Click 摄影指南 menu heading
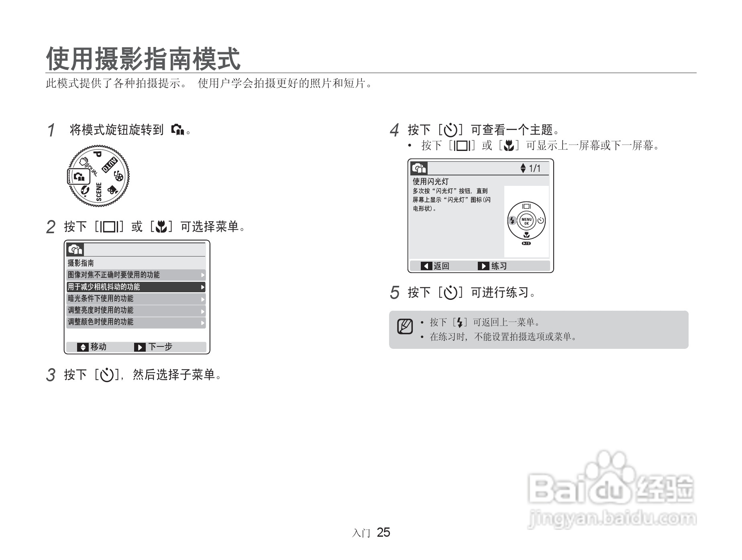The height and width of the screenshot is (560, 742). (81, 263)
